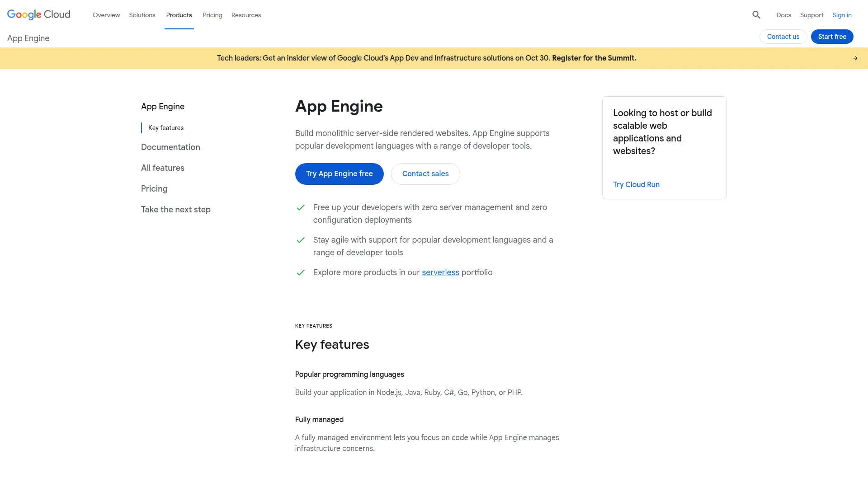
Task: Open the Overview menu
Action: (106, 15)
